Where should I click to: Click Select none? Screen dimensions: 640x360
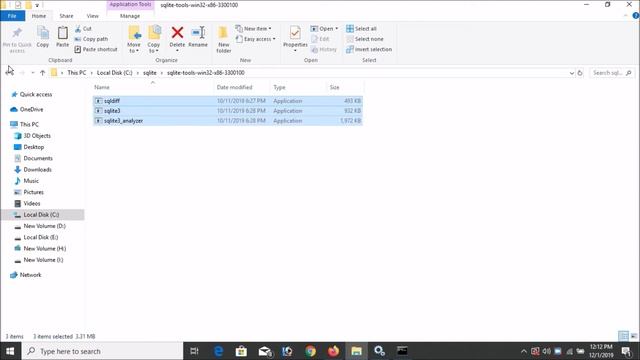[365, 39]
